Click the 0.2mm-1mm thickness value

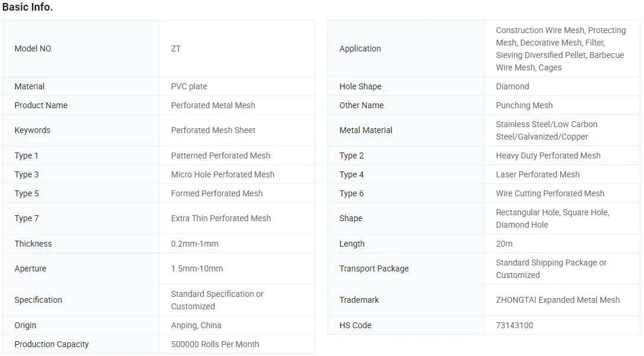(x=194, y=244)
